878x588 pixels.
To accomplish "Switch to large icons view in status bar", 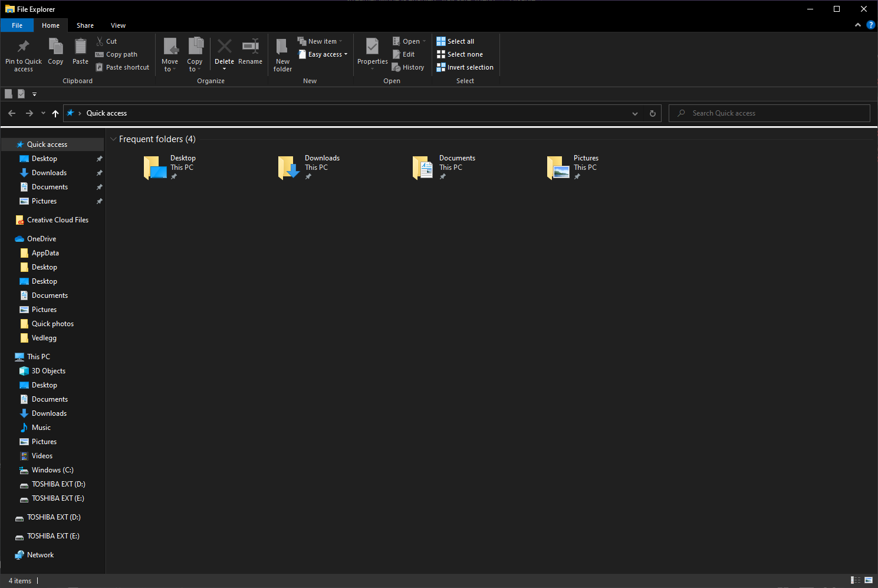I will pos(869,580).
